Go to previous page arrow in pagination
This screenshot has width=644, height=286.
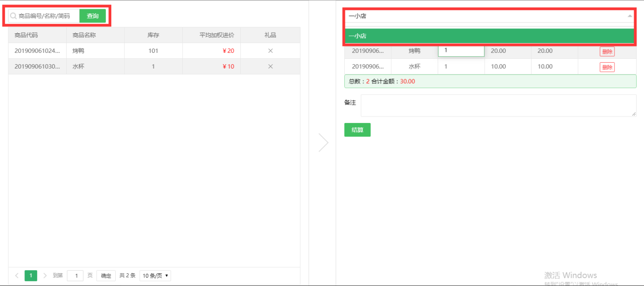17,276
